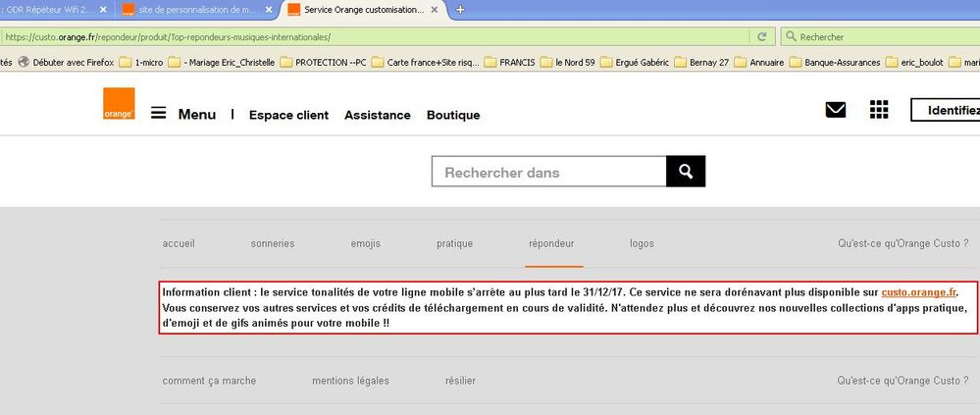980x415 pixels.
Task: Select logos navigation tab
Action: [642, 243]
